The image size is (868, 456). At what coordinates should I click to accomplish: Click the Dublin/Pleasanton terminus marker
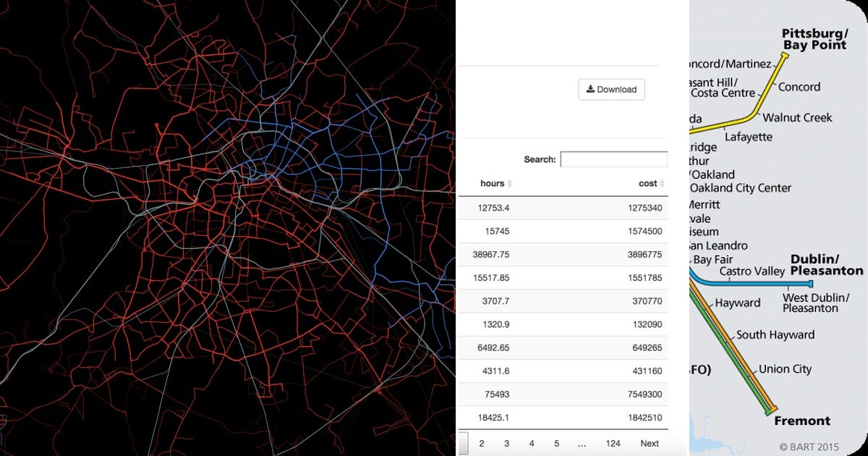coord(811,284)
